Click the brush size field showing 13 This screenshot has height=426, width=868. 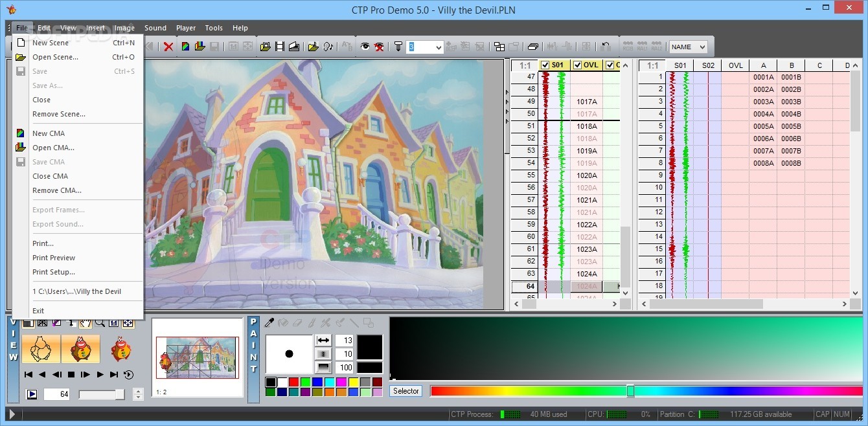(345, 341)
